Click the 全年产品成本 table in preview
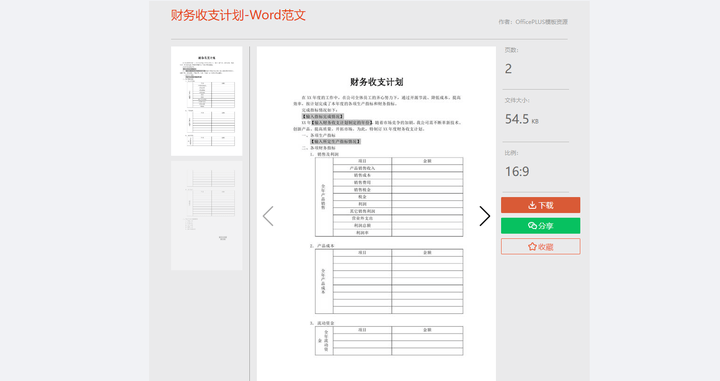This screenshot has width=720, height=381. [x=389, y=281]
